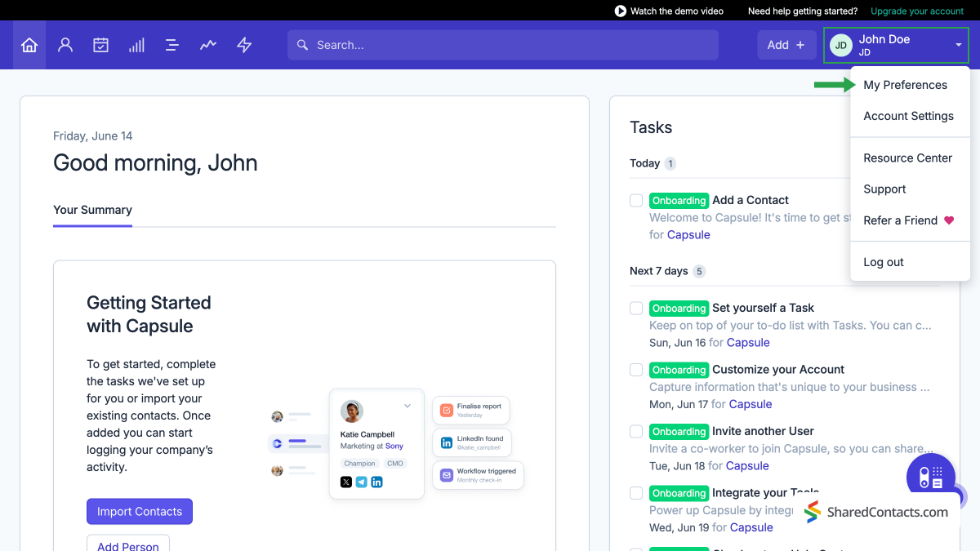
Task: Open the Sales Pipeline bar-chart icon
Action: click(x=136, y=45)
